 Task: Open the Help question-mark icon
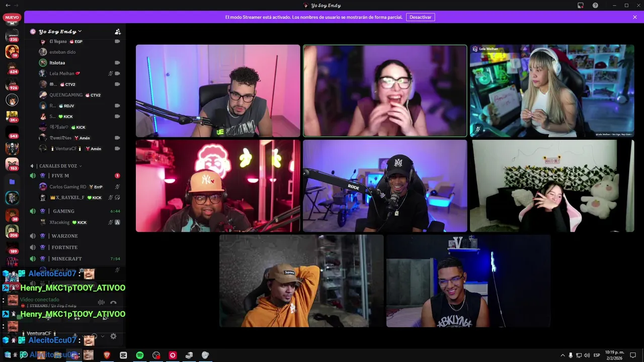595,6
